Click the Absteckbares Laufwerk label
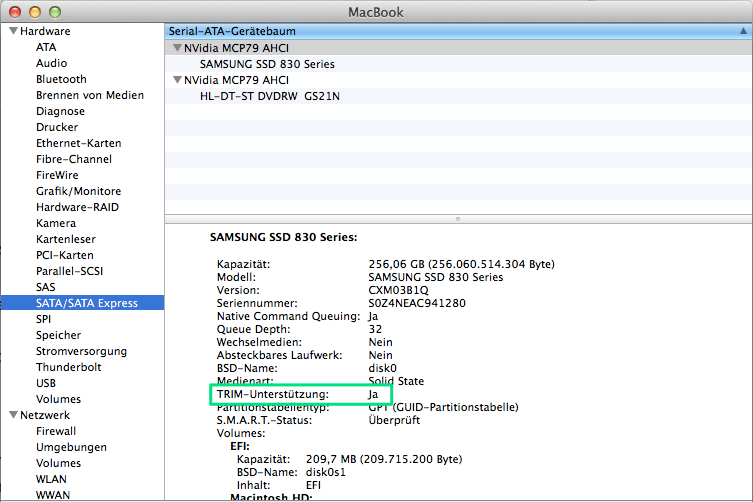 click(279, 355)
